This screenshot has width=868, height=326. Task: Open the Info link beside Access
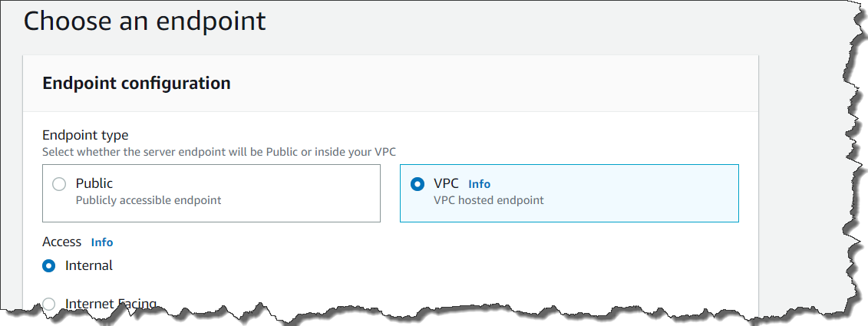coord(102,242)
